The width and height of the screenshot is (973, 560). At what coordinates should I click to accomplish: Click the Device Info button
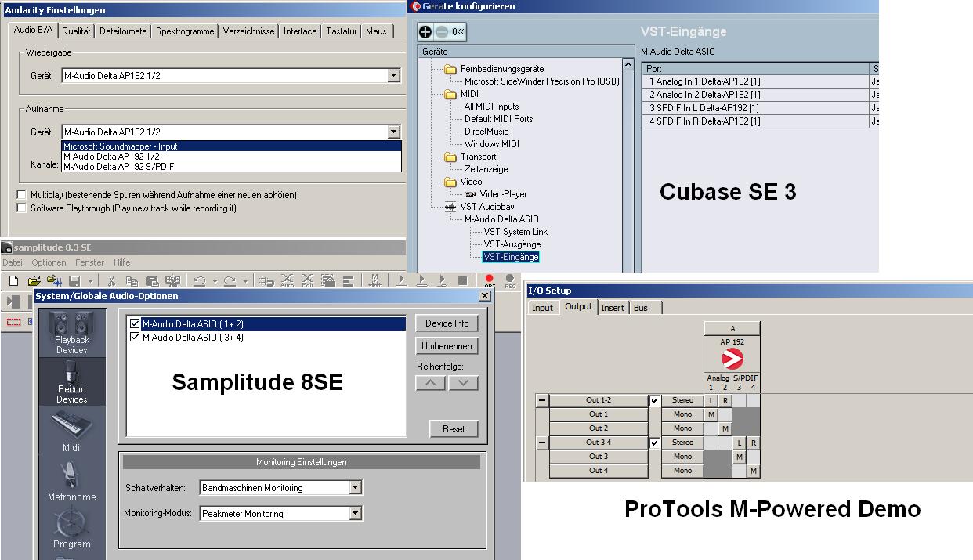click(x=447, y=323)
